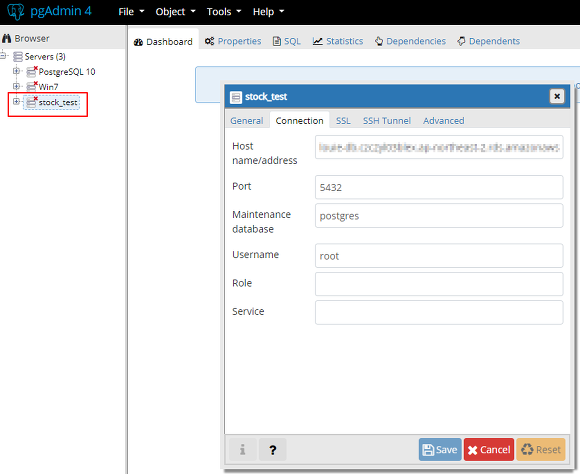The height and width of the screenshot is (474, 580).
Task: Collapse the Servers (3) tree node
Action: 3,56
